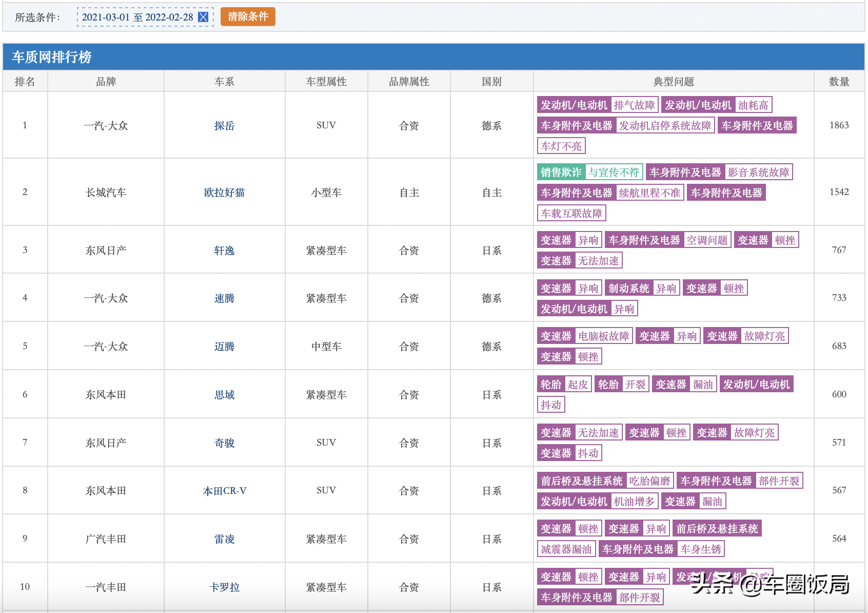Open the 奇骏 car series link
Image resolution: width=868 pixels, height=613 pixels.
pos(224,443)
